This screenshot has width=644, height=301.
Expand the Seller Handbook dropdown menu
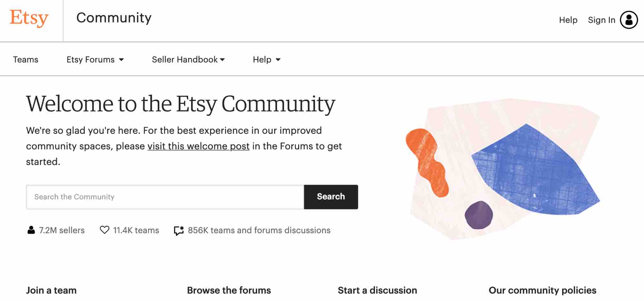click(188, 60)
